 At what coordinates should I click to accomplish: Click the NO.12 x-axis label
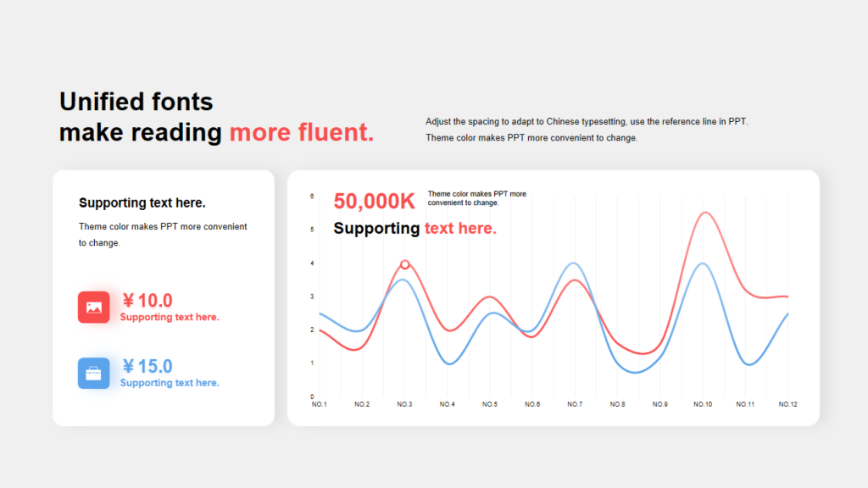pos(787,405)
